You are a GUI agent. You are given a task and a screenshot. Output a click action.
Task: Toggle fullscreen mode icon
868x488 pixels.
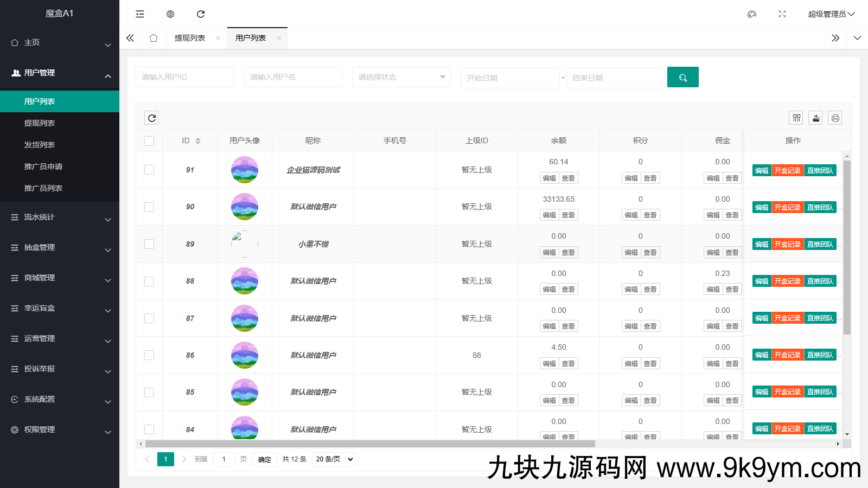[x=782, y=14]
